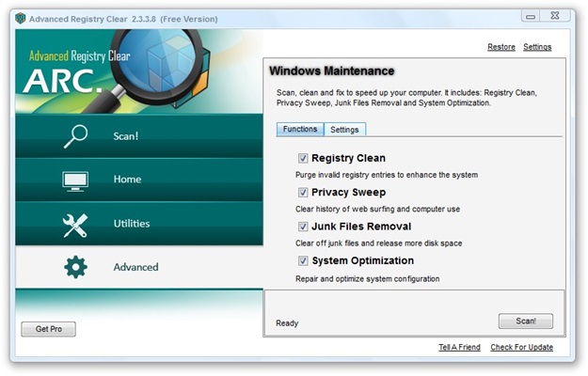
Task: Click the Junk Files Removal label text
Action: tap(361, 227)
